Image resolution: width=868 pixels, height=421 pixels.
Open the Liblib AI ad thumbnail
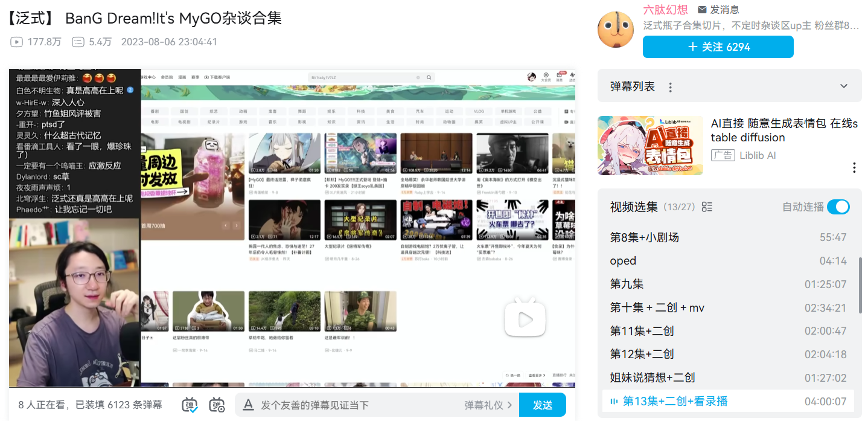[650, 146]
